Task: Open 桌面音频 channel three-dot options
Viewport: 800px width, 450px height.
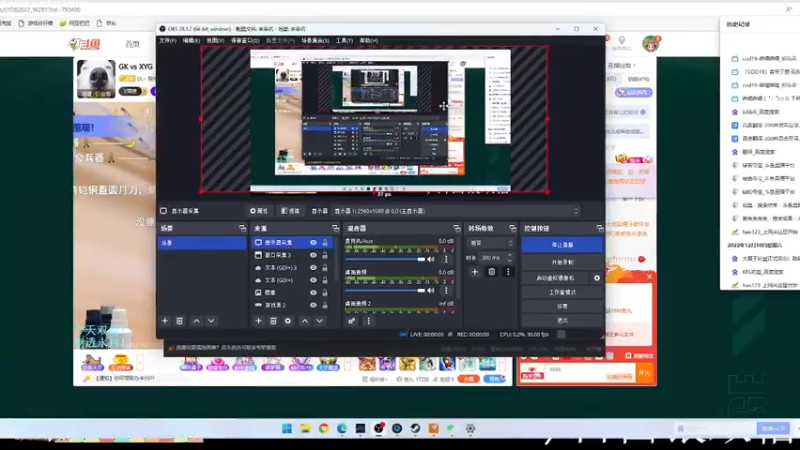Action: [446, 290]
